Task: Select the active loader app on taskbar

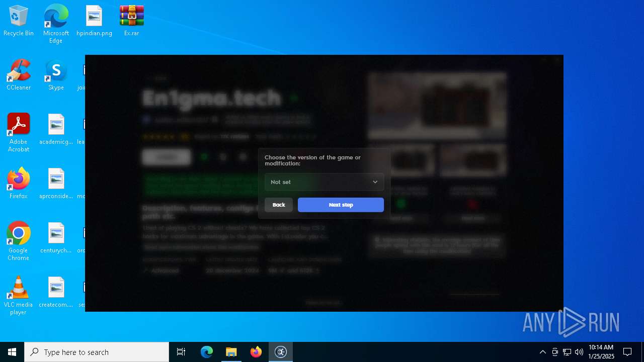Action: (x=281, y=352)
